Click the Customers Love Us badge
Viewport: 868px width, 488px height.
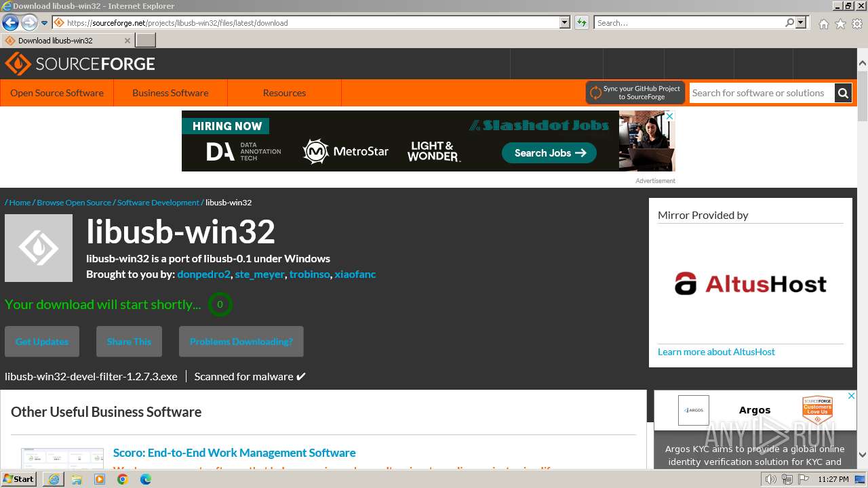pyautogui.click(x=817, y=410)
